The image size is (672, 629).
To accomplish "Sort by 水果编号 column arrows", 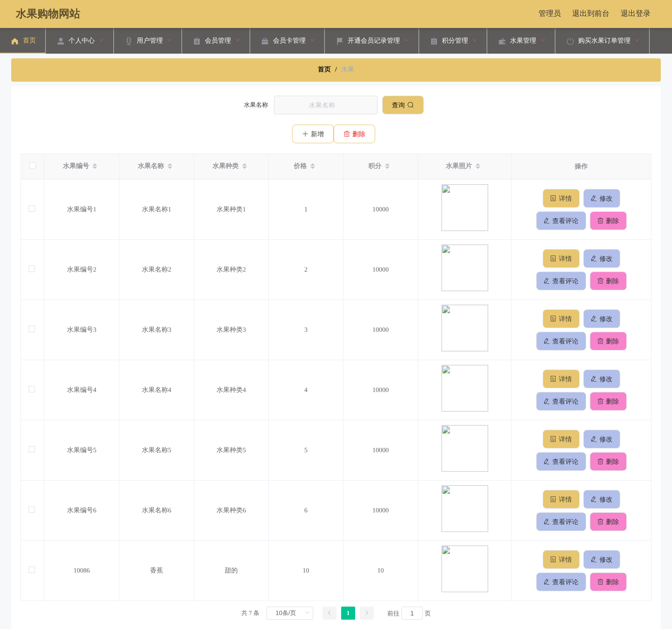I will pos(95,166).
